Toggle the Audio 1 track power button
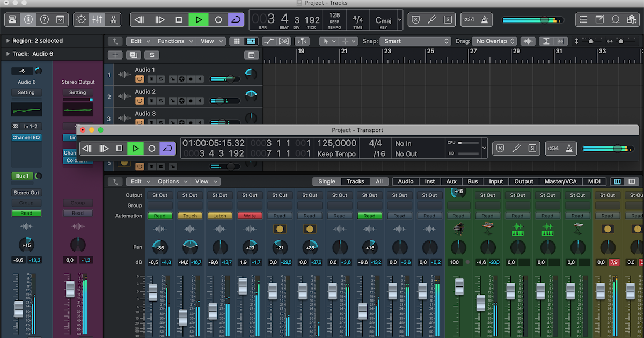The width and height of the screenshot is (644, 338). pos(140,78)
